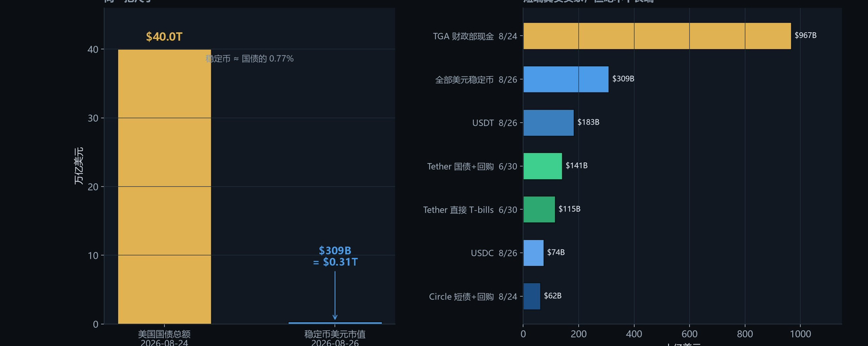This screenshot has height=346, width=868.
Task: Click the 万亿美元 y-axis title
Action: pos(79,166)
